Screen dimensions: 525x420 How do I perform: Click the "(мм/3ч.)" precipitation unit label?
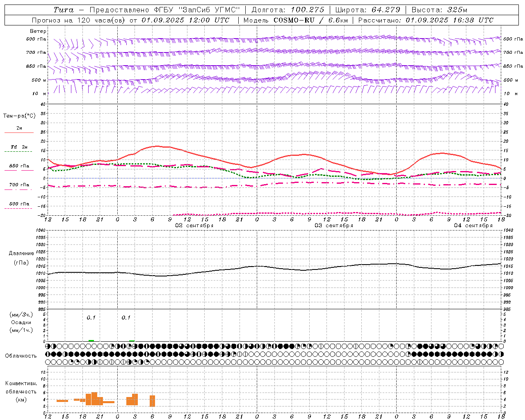click(x=21, y=315)
